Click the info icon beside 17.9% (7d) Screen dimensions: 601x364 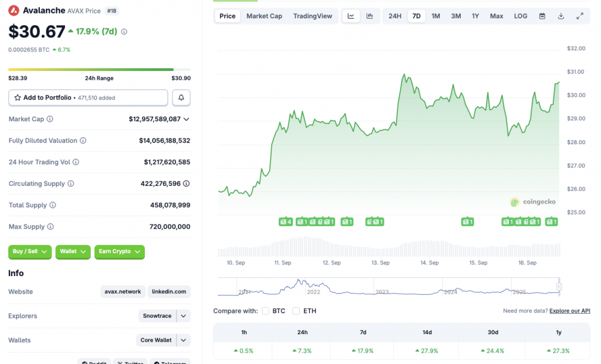(x=124, y=32)
